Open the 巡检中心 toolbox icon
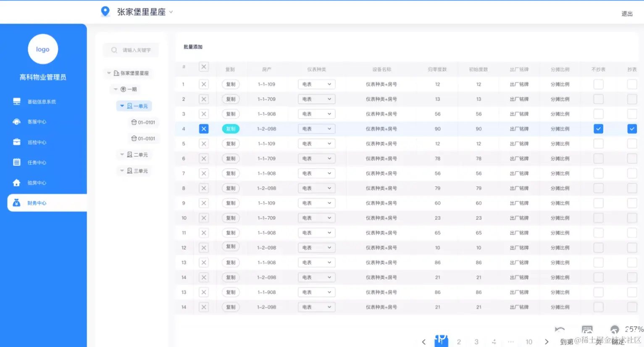Screen dimensions: 644x347 17,142
